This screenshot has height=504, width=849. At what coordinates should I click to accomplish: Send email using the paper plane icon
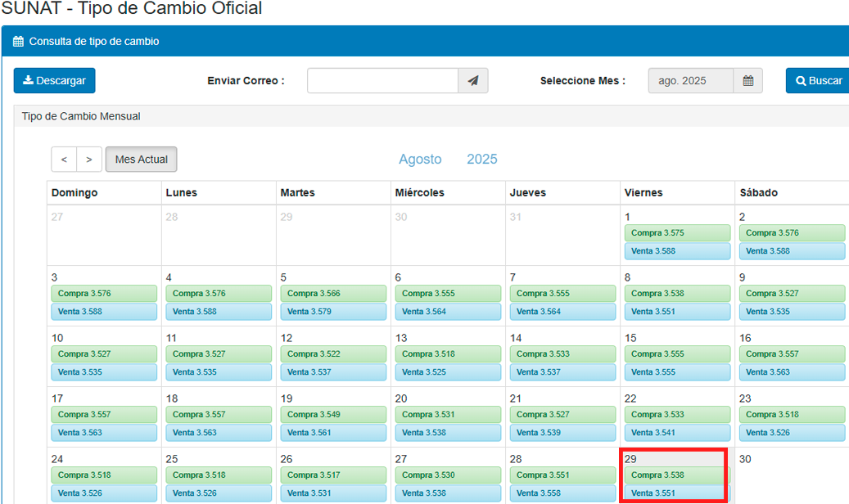coord(473,81)
